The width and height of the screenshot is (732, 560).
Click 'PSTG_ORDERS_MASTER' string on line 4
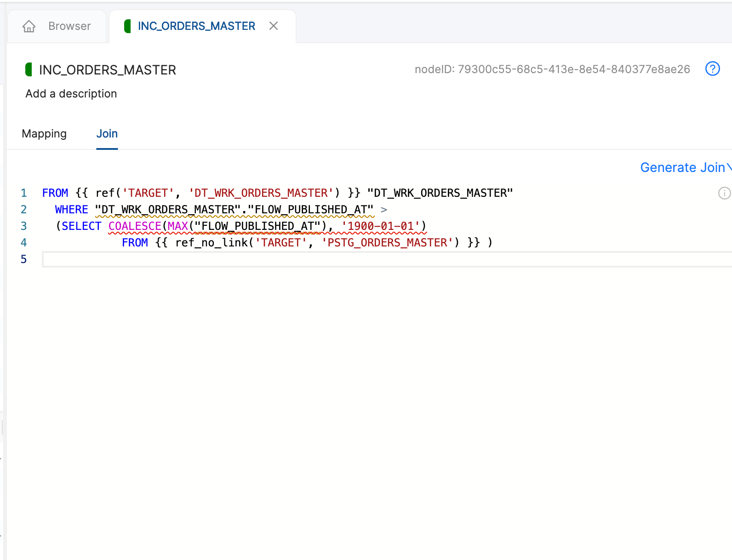pyautogui.click(x=387, y=243)
